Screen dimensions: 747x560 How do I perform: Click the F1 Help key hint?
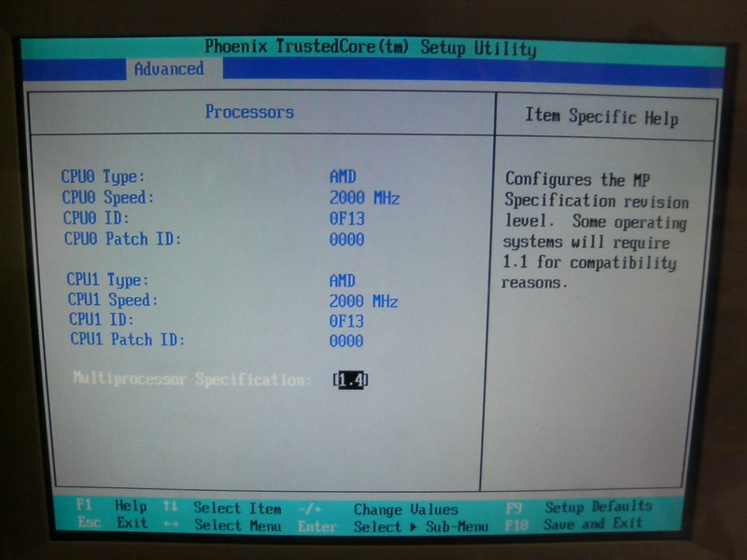tap(111, 506)
